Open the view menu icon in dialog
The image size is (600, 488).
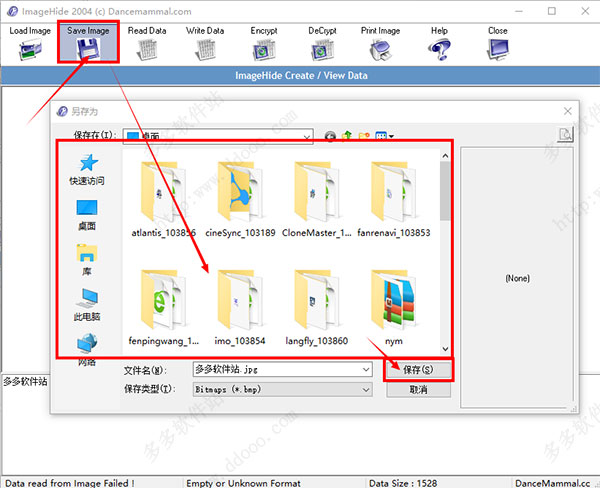point(385,136)
